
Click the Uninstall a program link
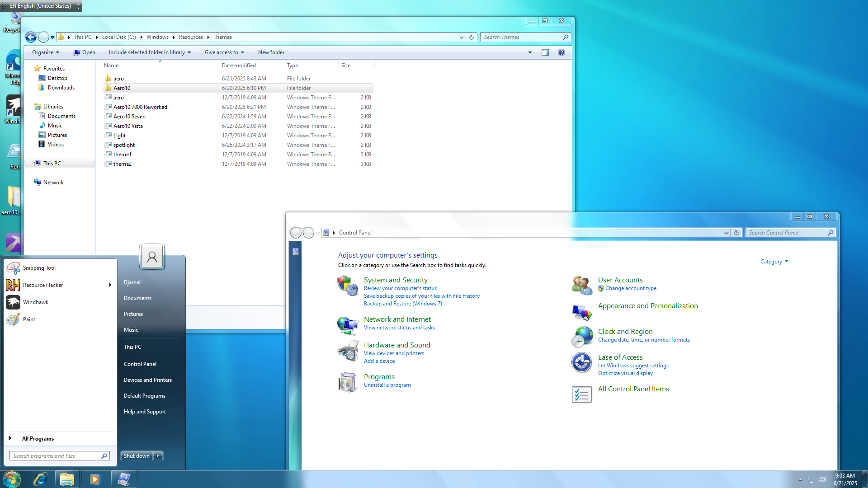click(x=387, y=385)
